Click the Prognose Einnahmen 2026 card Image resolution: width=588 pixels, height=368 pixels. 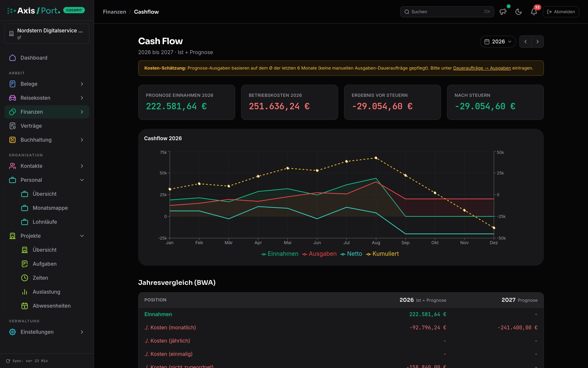coord(187,102)
